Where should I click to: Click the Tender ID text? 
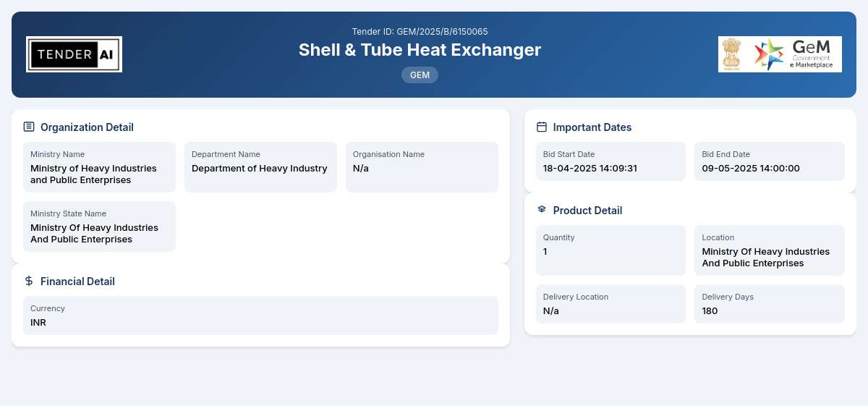[420, 31]
